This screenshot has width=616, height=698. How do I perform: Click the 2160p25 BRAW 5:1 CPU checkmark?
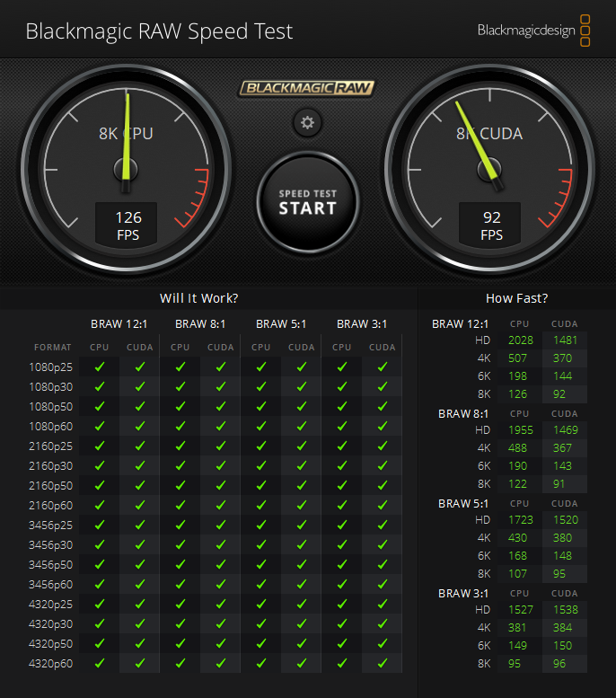261,446
